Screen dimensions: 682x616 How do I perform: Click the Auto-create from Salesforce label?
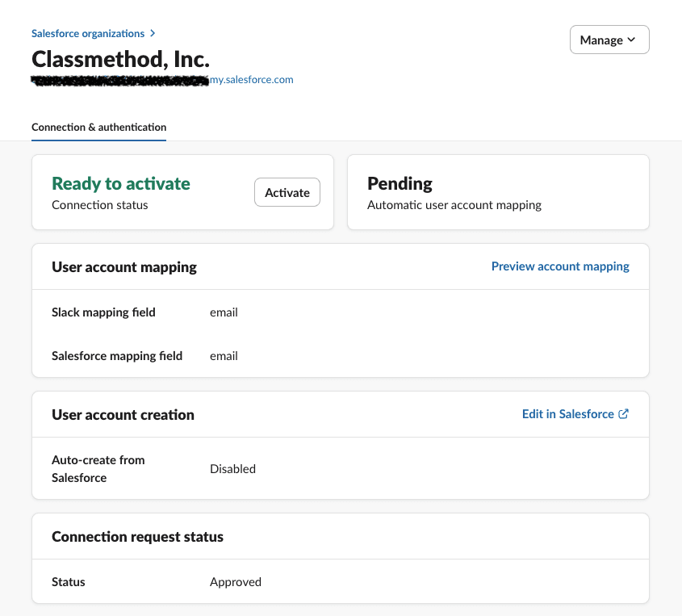click(98, 469)
